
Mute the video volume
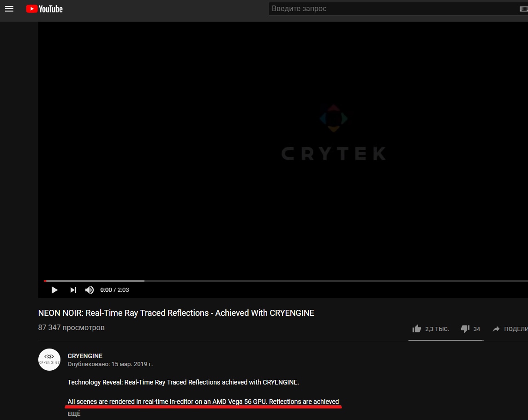click(x=90, y=290)
